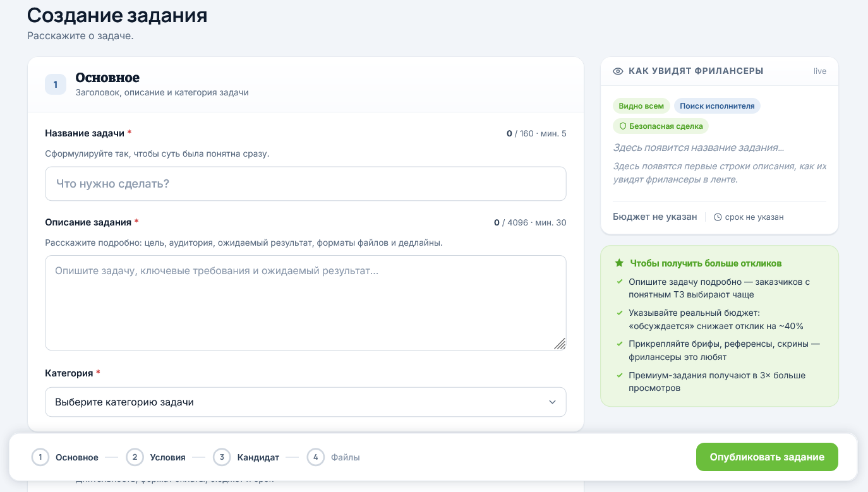Click the preview text Здесь появятся первые строки описания
The width and height of the screenshot is (868, 492).
[720, 173]
